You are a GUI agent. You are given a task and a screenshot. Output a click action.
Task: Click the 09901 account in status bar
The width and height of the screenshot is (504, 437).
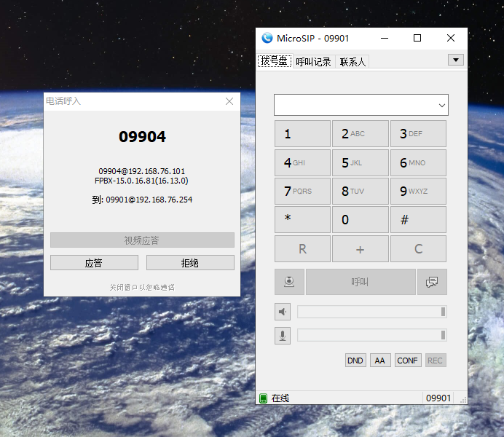coord(438,398)
